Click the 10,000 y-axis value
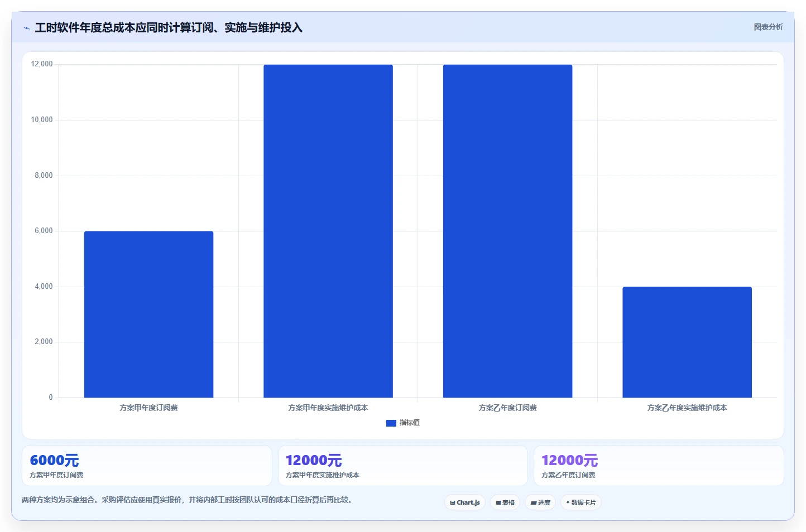This screenshot has width=806, height=532. pos(42,120)
